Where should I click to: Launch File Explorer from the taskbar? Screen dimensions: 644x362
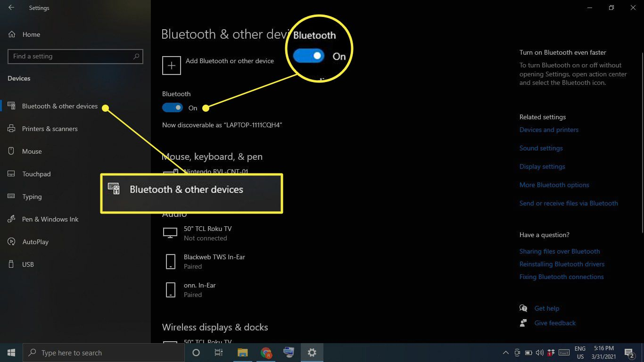point(242,353)
